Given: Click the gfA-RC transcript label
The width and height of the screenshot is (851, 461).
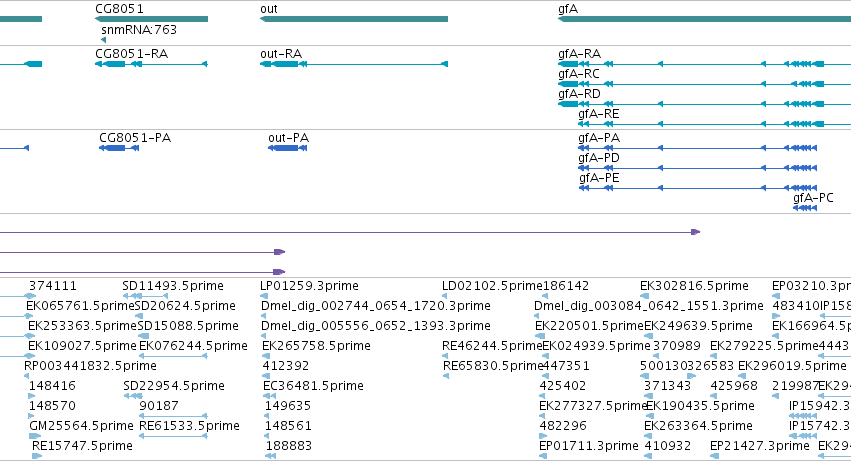Looking at the screenshot, I should 579,74.
